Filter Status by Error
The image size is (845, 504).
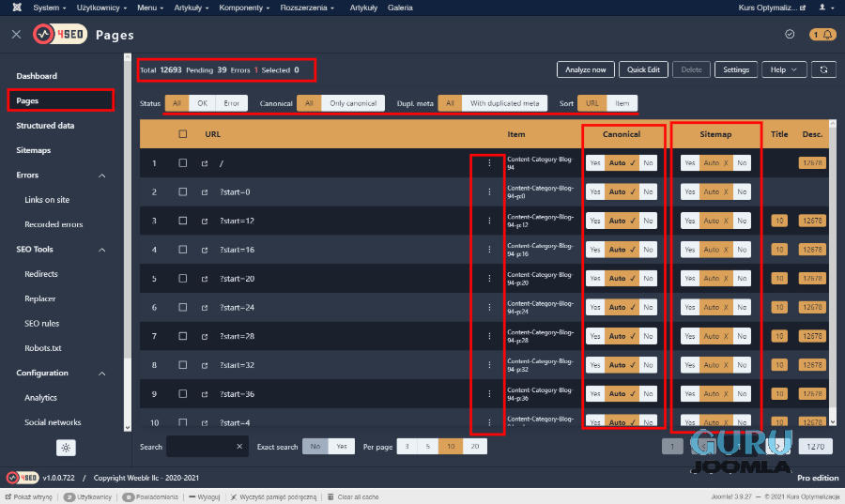(232, 103)
